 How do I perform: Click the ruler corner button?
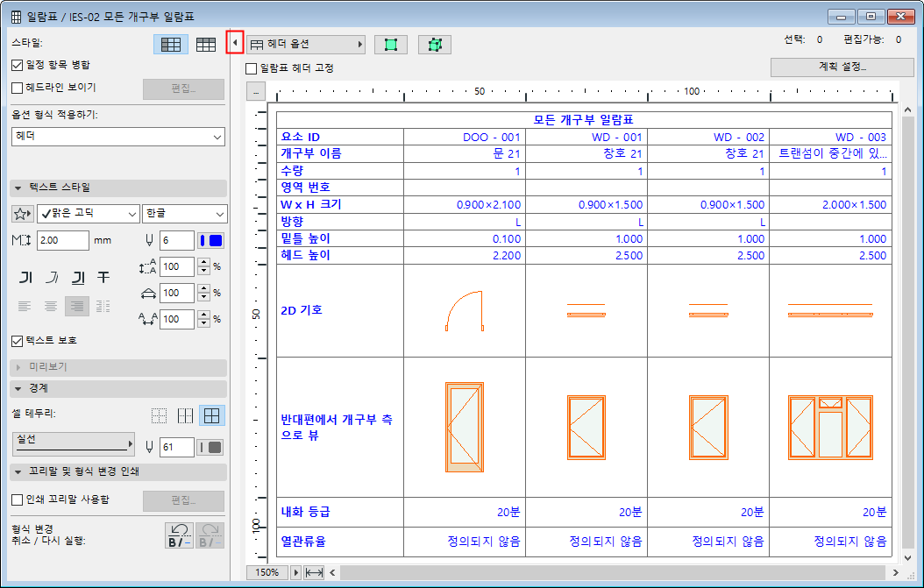(x=256, y=91)
